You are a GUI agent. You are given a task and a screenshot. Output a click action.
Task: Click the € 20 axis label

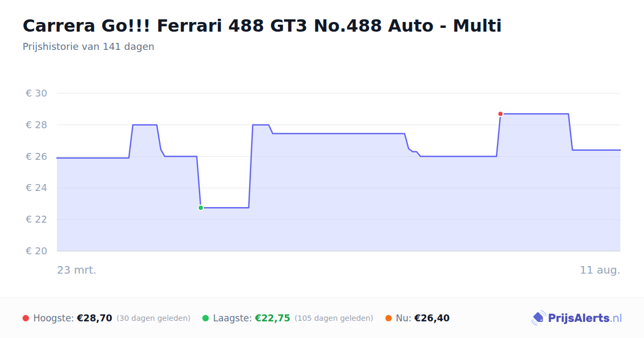[x=36, y=251]
